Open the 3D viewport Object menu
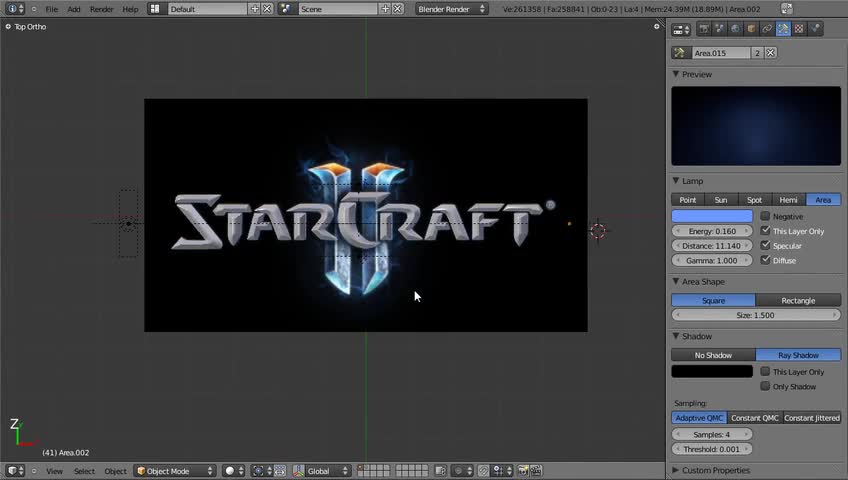The width and height of the screenshot is (848, 480). 115,471
